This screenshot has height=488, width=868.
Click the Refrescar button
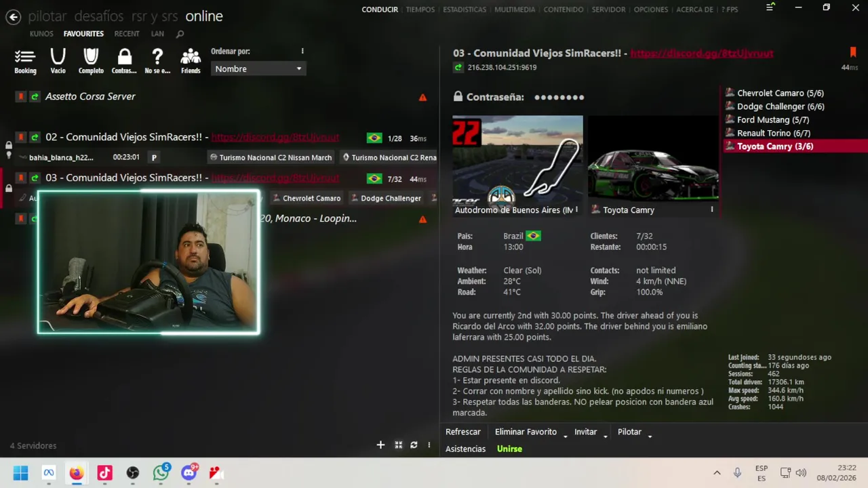point(463,432)
